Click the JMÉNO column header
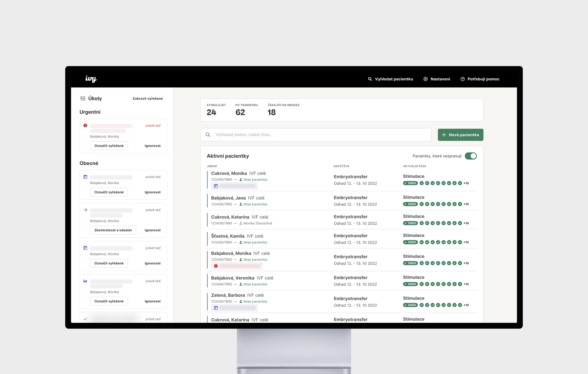Screen dimensions: 588x374 [x=212, y=166]
